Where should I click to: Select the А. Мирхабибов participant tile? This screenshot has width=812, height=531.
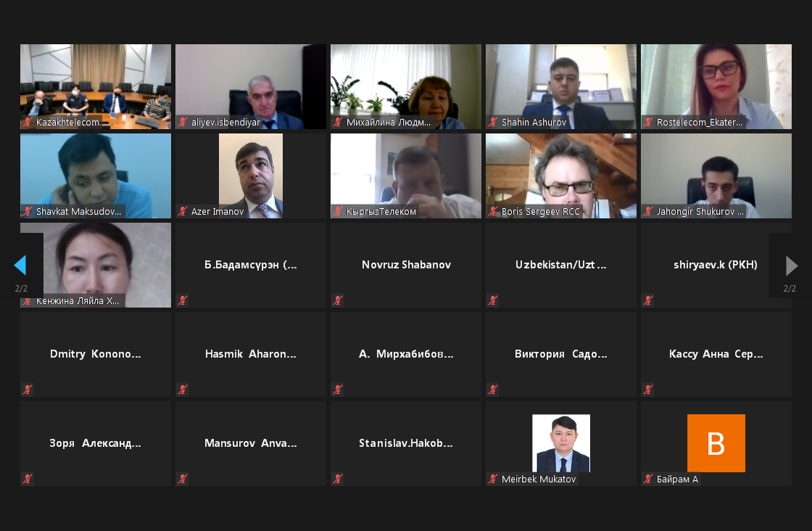click(406, 354)
